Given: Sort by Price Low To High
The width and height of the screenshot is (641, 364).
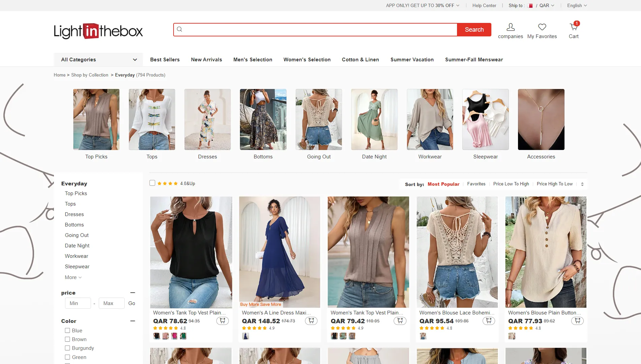Looking at the screenshot, I should point(511,184).
